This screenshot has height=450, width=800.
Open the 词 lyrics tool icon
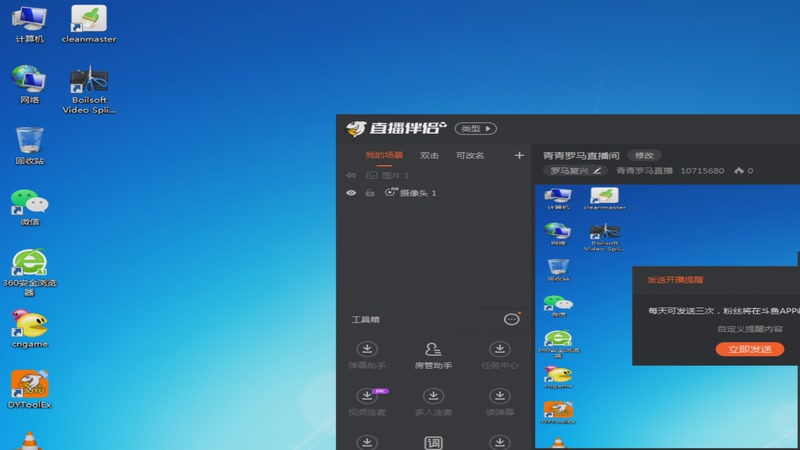tap(433, 442)
